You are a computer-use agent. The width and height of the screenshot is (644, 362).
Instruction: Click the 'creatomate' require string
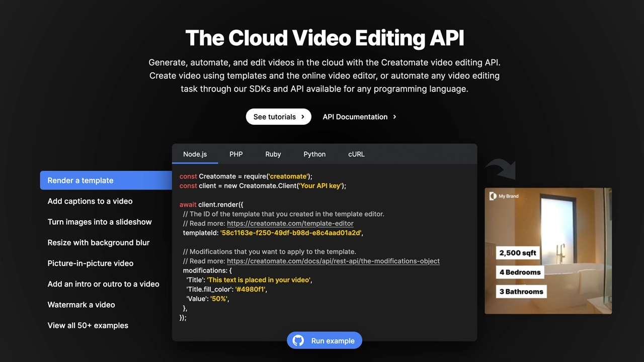[288, 176]
